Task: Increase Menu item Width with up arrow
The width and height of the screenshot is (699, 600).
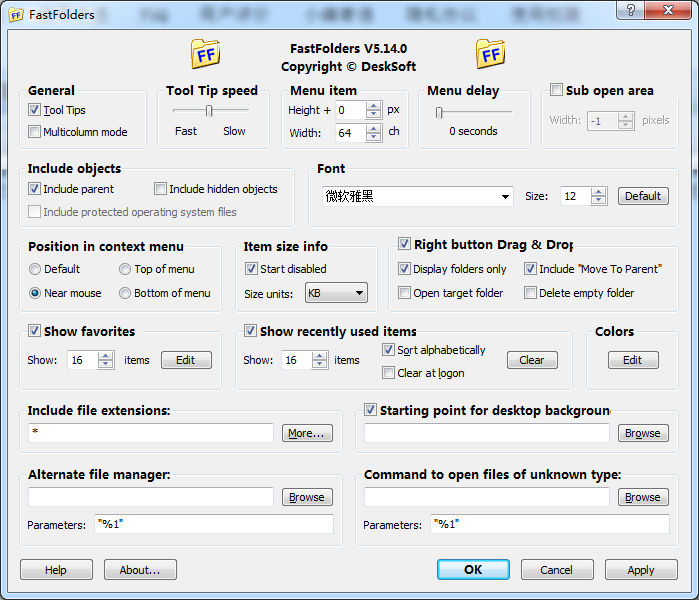Action: [373, 129]
